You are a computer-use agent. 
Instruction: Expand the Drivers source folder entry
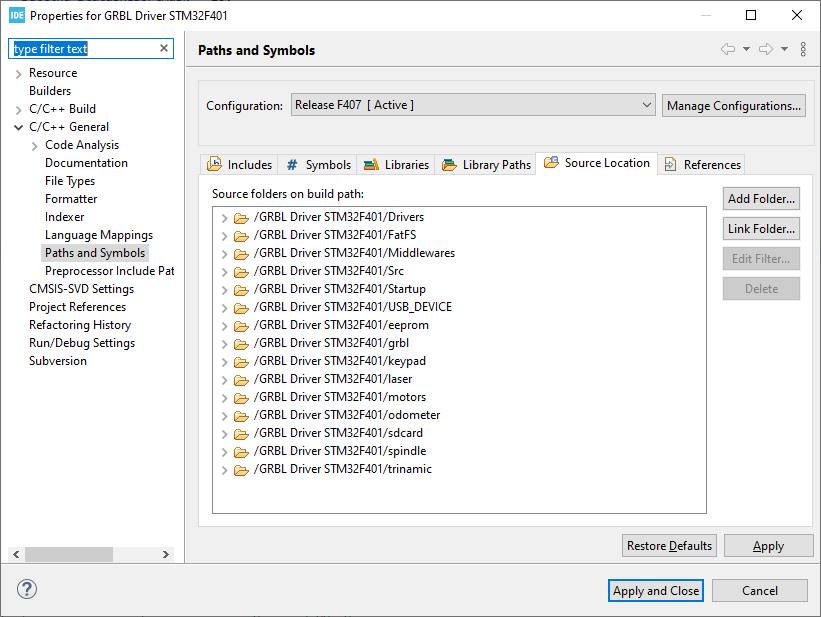[x=224, y=218]
